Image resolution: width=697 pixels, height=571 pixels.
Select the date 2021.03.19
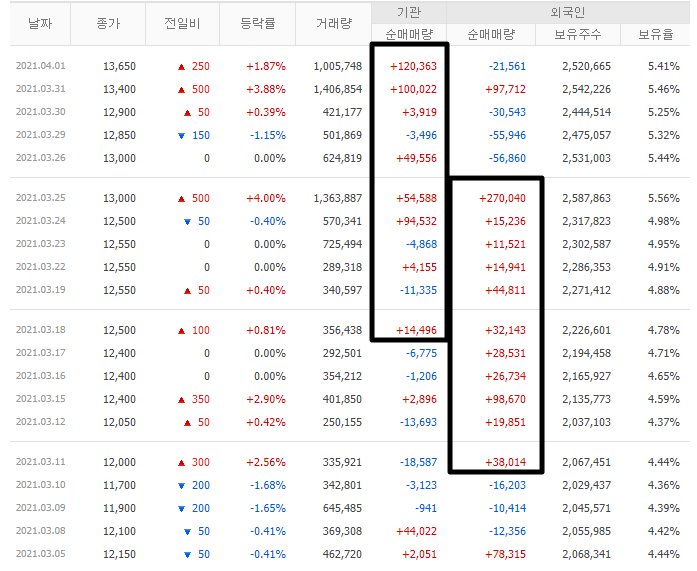[x=40, y=290]
